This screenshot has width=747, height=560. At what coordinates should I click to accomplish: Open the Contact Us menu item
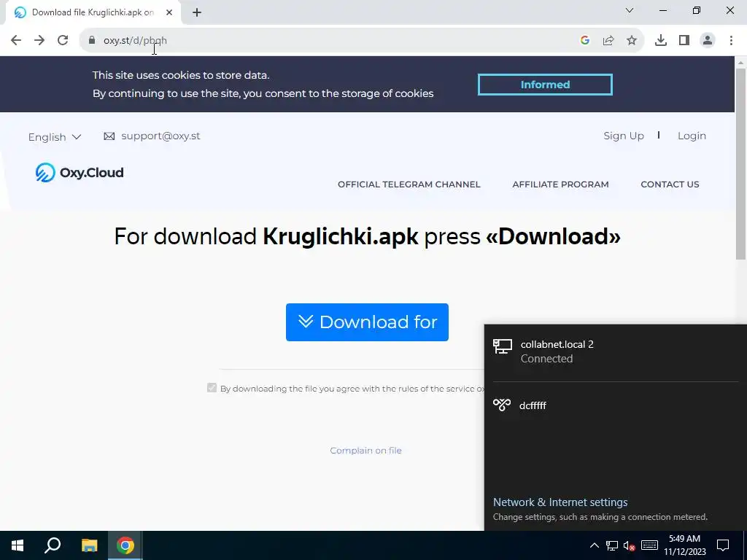tap(670, 184)
